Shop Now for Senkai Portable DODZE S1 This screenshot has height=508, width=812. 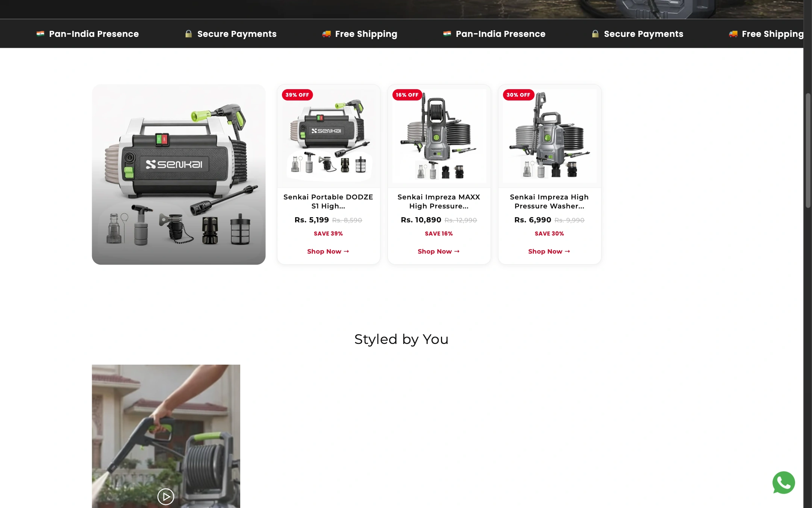(x=328, y=251)
